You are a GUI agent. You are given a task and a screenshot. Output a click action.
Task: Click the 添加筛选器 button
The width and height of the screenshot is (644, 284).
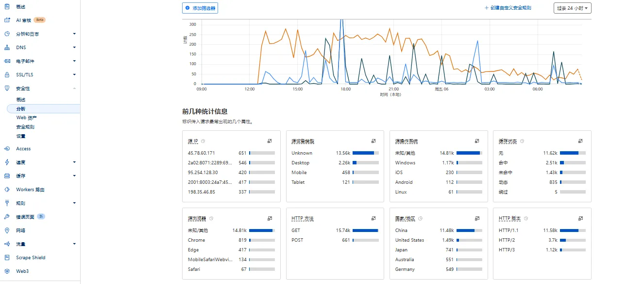200,8
